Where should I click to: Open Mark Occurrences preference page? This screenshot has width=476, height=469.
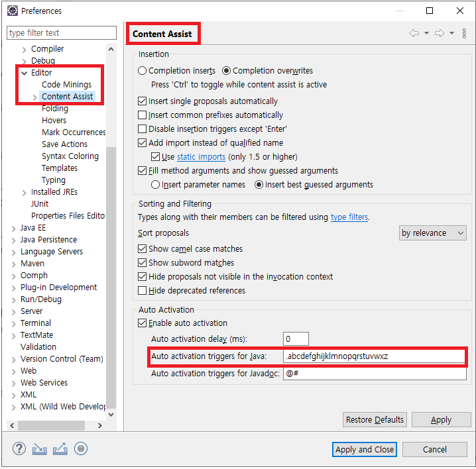(74, 132)
